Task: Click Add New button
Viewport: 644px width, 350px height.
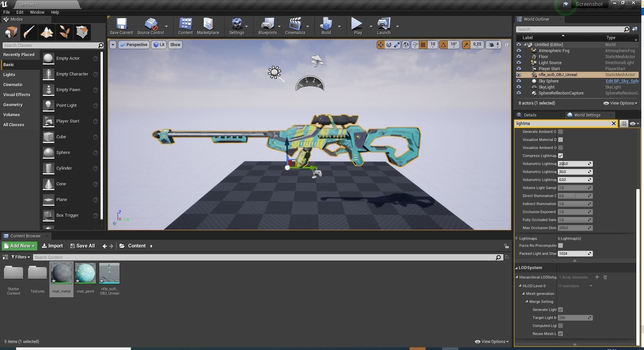Action: 19,246
